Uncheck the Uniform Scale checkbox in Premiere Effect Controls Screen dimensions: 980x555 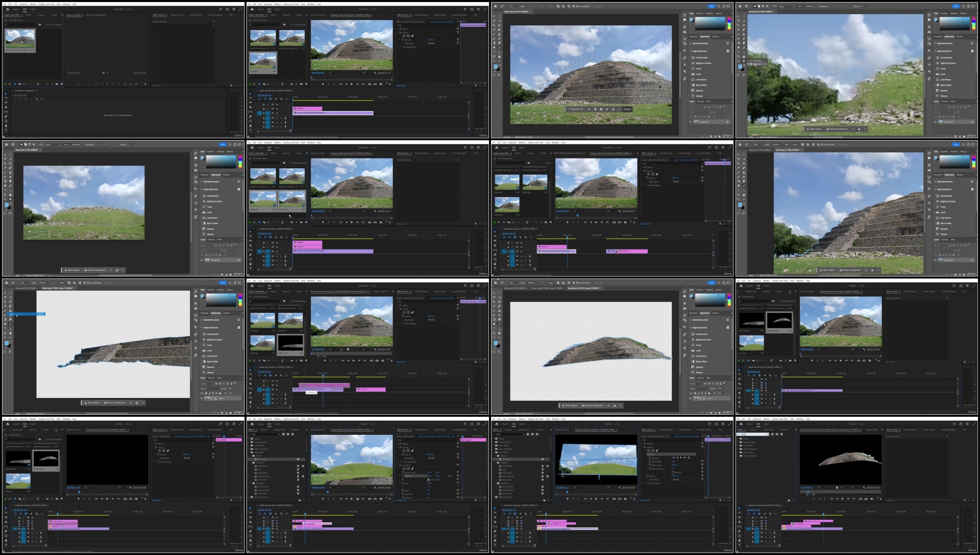428,480
